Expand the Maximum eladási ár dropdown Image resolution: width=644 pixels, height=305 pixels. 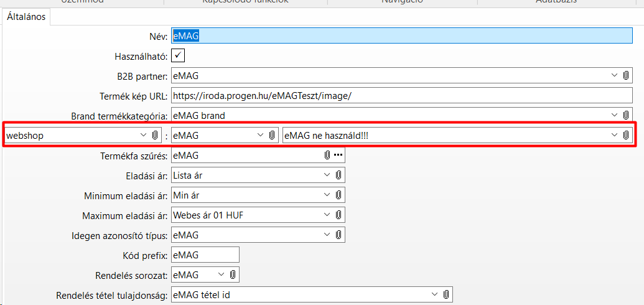327,215
